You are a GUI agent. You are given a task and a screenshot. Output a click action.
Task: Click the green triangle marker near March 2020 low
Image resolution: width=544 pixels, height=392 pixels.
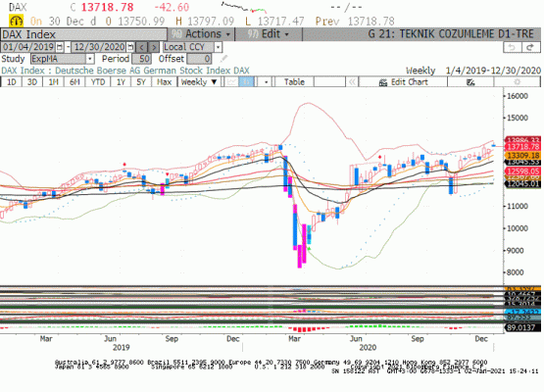pos(309,248)
